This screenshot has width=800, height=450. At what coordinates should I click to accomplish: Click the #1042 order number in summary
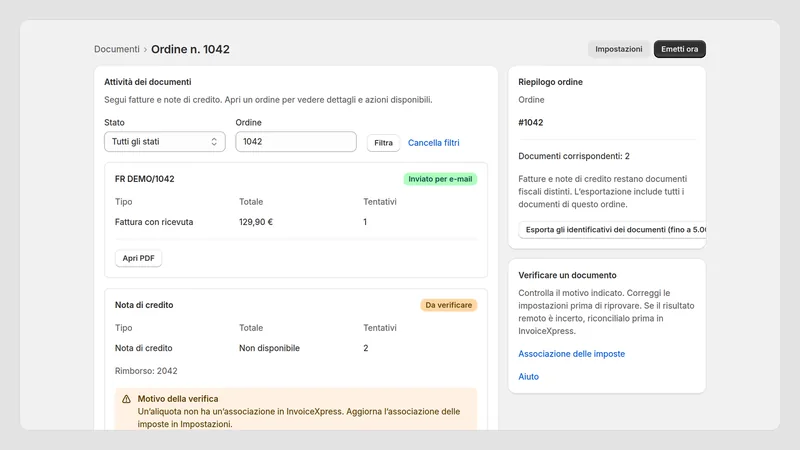[x=531, y=122]
